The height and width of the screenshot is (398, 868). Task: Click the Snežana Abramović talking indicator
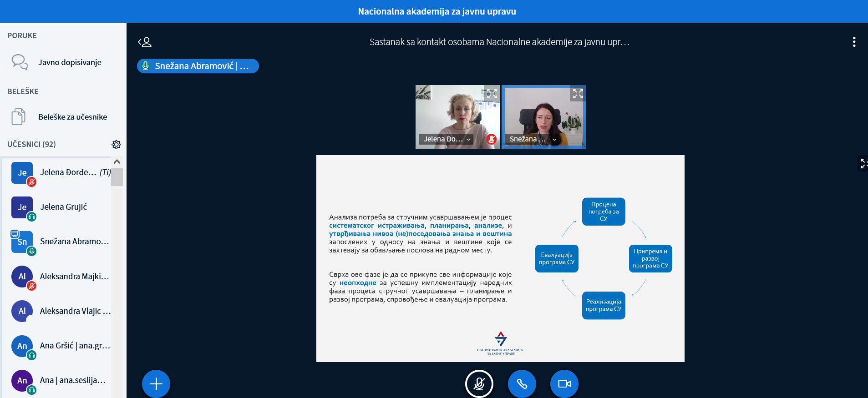pyautogui.click(x=198, y=66)
